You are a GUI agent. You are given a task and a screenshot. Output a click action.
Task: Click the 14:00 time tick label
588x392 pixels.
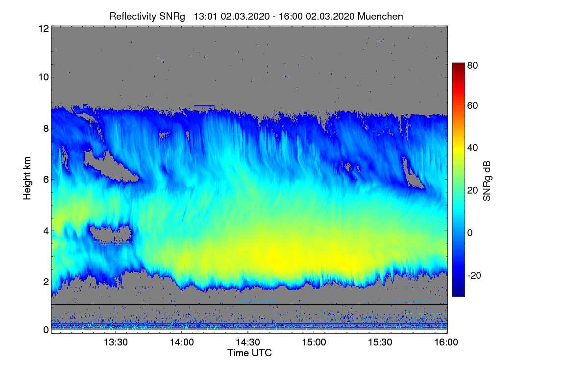(182, 343)
